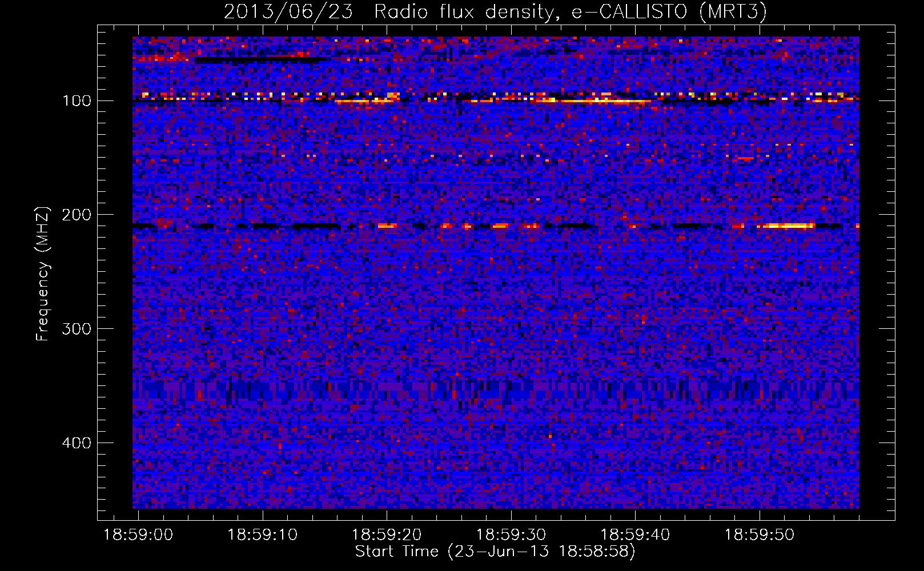Screen dimensions: 924x571
Task: Click the 200 frequency tick label
Action: pyautogui.click(x=77, y=215)
